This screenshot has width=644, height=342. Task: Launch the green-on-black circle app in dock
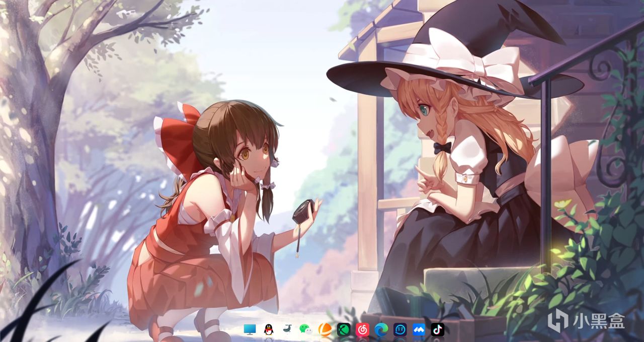(x=343, y=329)
